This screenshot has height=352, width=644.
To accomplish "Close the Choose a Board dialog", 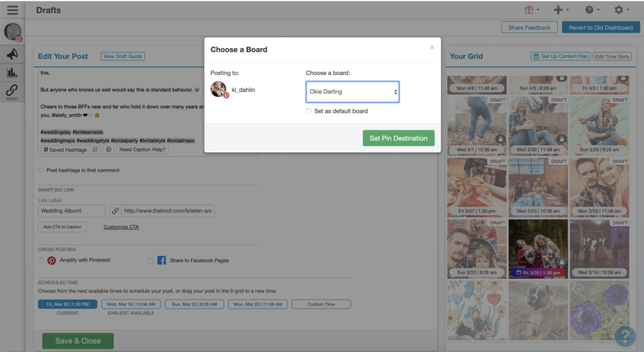I will (x=432, y=47).
